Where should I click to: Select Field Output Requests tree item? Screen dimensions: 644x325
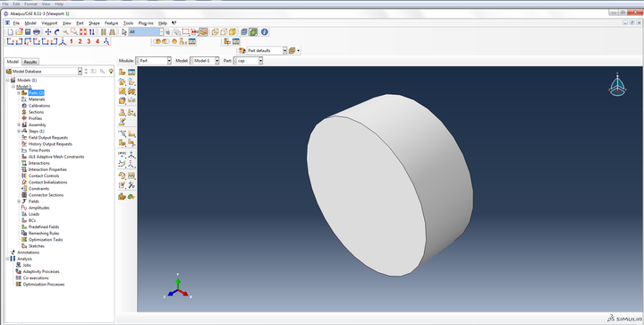coord(48,138)
